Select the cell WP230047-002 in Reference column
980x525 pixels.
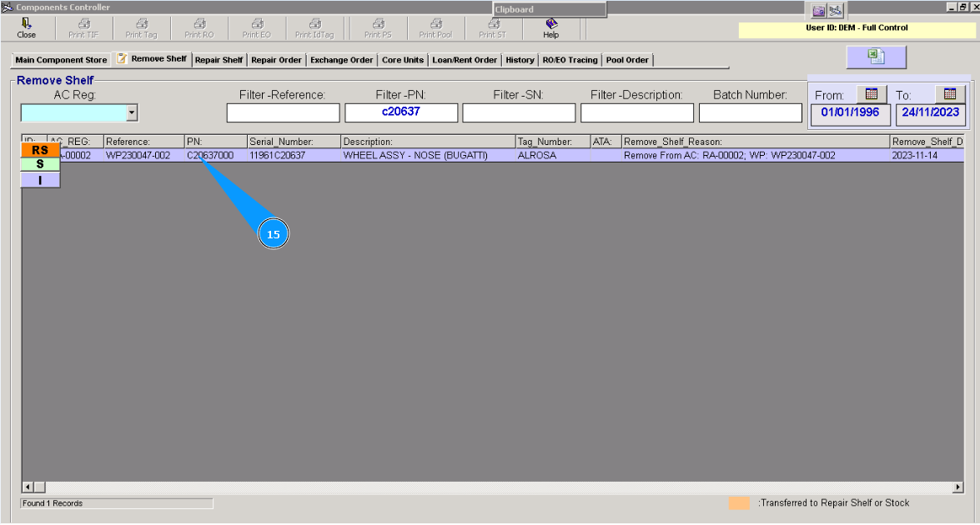pos(143,156)
